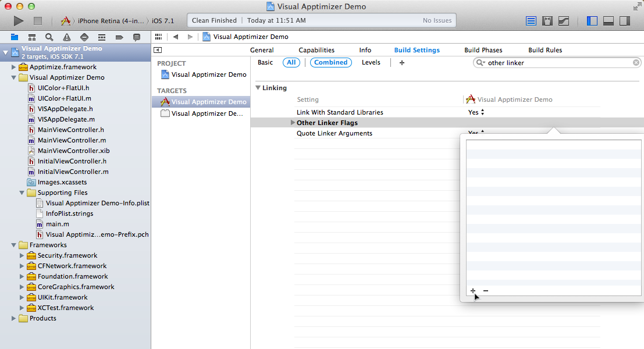The image size is (644, 349).
Task: Switch to Standard editor
Action: pyautogui.click(x=531, y=21)
